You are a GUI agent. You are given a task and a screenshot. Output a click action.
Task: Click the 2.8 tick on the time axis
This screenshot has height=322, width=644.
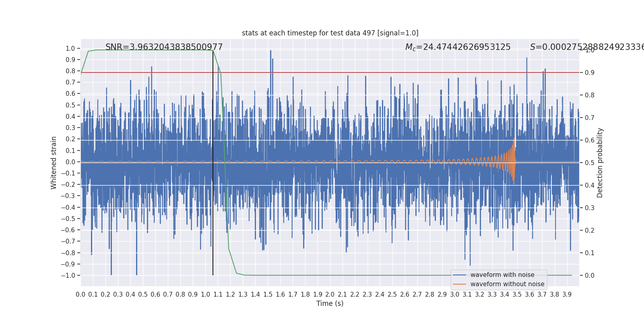pyautogui.click(x=430, y=295)
